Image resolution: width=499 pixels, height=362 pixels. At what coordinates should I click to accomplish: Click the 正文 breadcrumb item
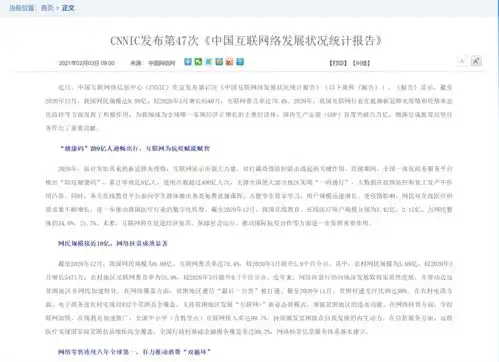coord(68,8)
